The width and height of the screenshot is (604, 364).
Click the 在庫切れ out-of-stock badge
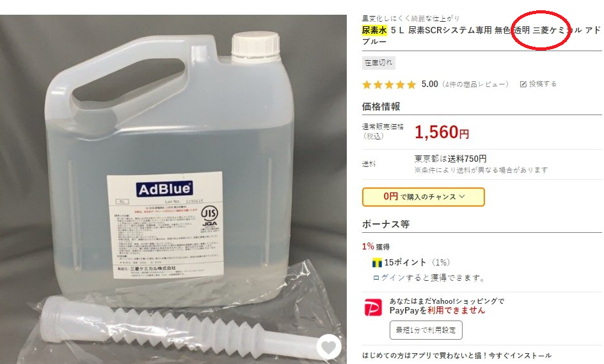378,63
